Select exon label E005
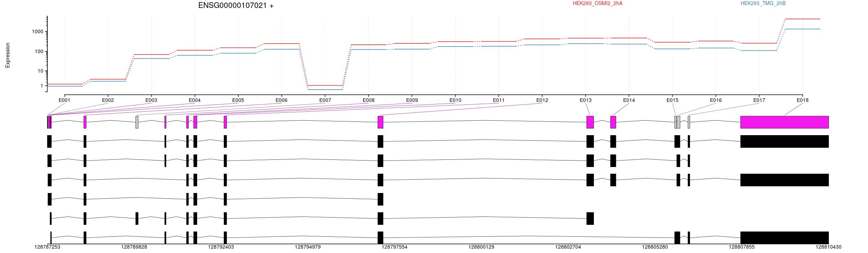The width and height of the screenshot is (868, 253). pos(238,100)
